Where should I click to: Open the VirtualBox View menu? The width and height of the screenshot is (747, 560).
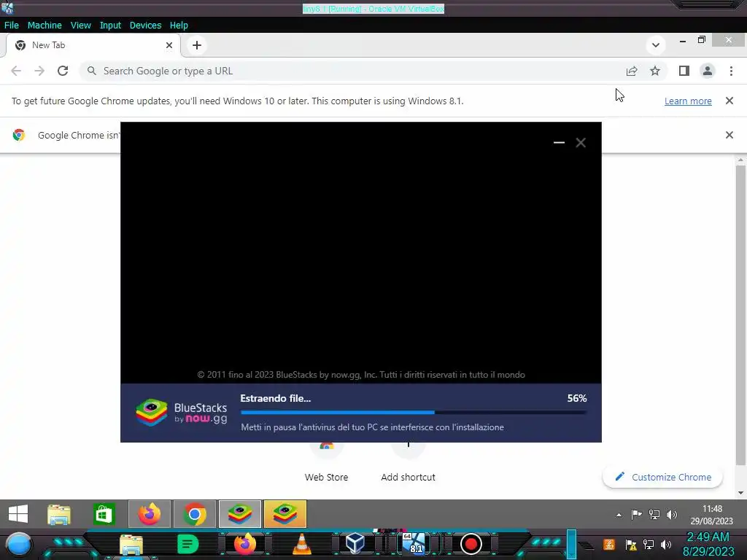pyautogui.click(x=80, y=26)
